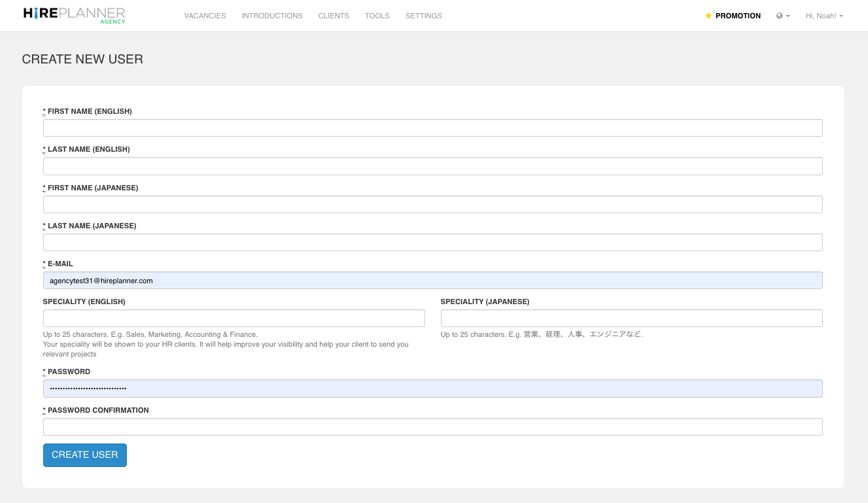Select the First Name (Japanese) input
The width and height of the screenshot is (868, 503).
coord(432,204)
